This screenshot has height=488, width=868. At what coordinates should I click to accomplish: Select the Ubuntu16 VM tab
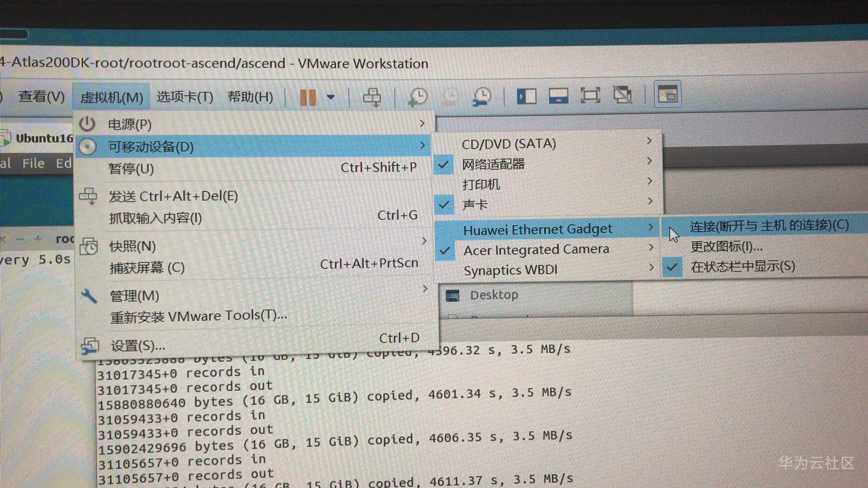(43, 138)
